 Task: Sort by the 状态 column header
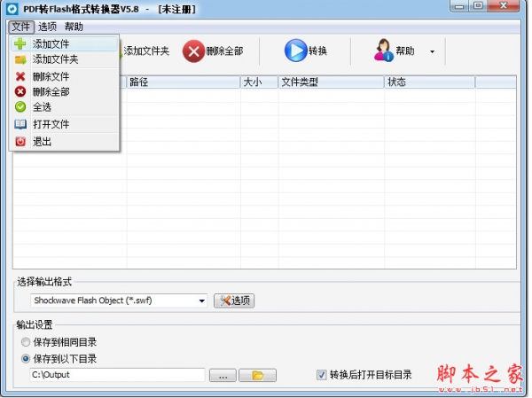click(429, 82)
